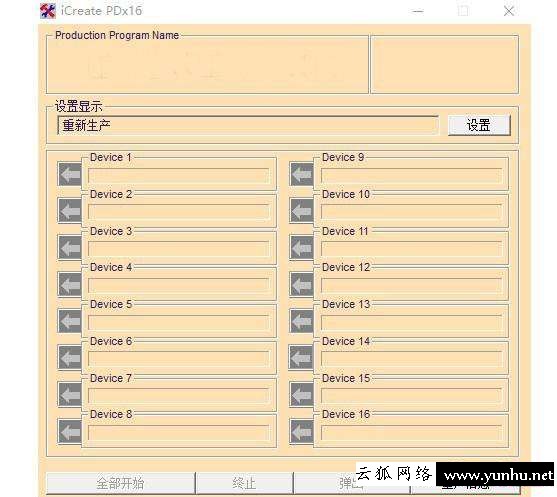Click the arrow icon beside Device 9
The image size is (557, 497).
tap(302, 174)
